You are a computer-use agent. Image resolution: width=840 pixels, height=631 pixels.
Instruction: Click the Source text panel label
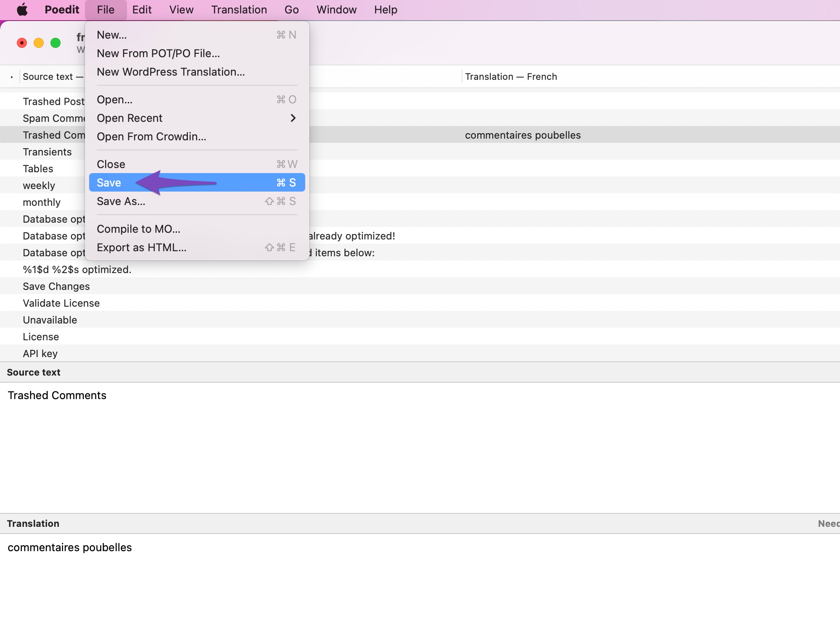[33, 372]
